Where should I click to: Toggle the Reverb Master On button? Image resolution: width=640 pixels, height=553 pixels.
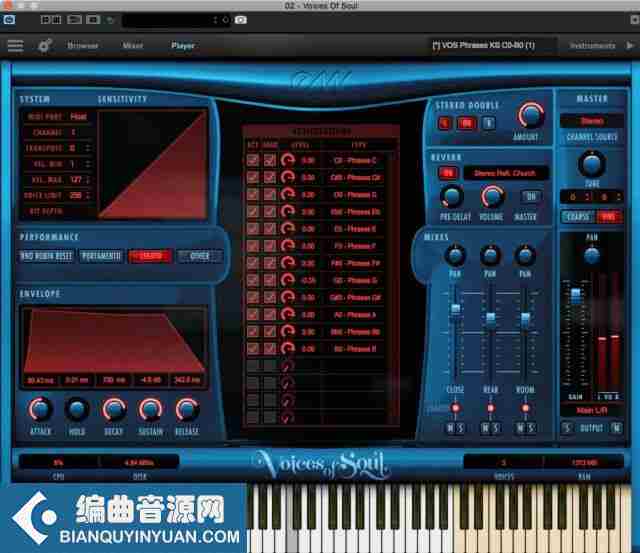pyautogui.click(x=531, y=197)
